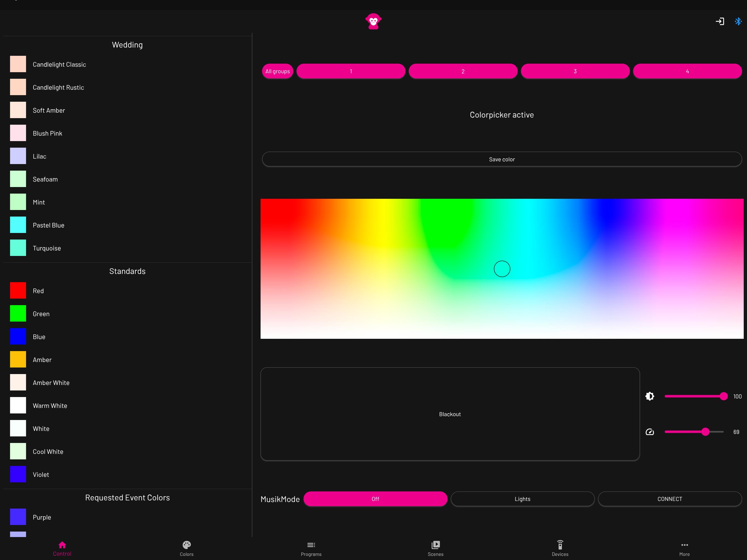
Task: Select the Blush Pink wedding color swatch
Action: pos(18,132)
